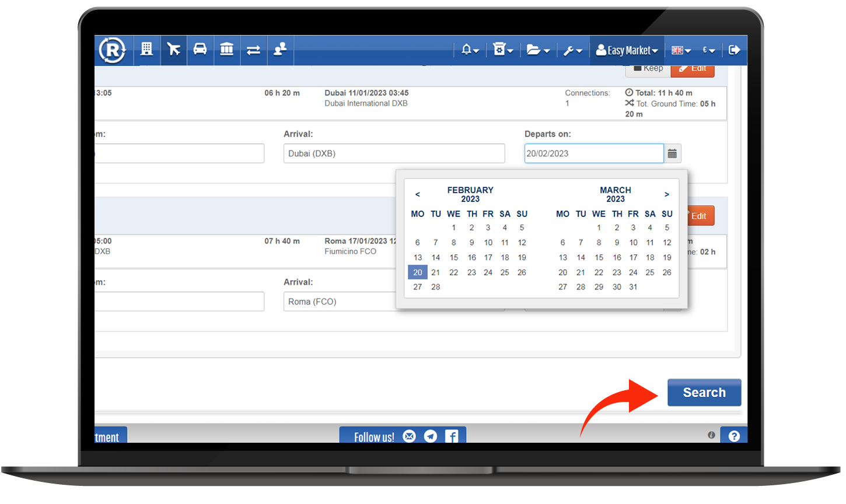Expand the language flag dropdown

680,50
